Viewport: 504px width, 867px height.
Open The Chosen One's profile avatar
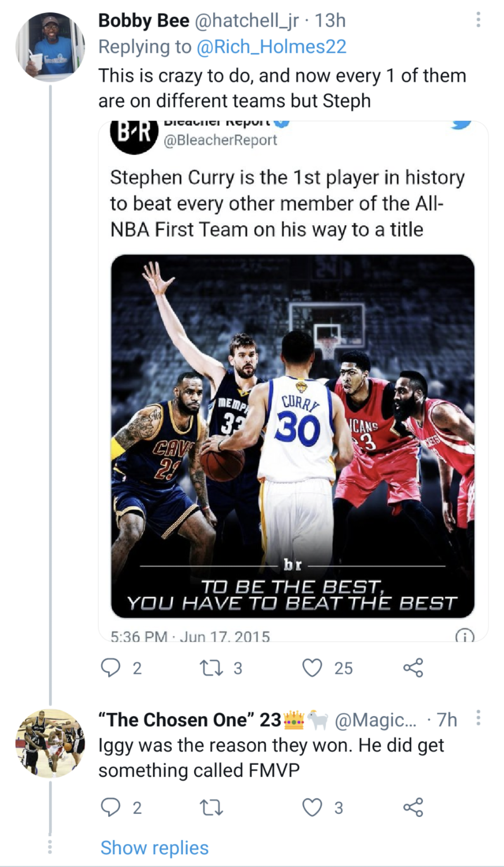[x=50, y=743]
